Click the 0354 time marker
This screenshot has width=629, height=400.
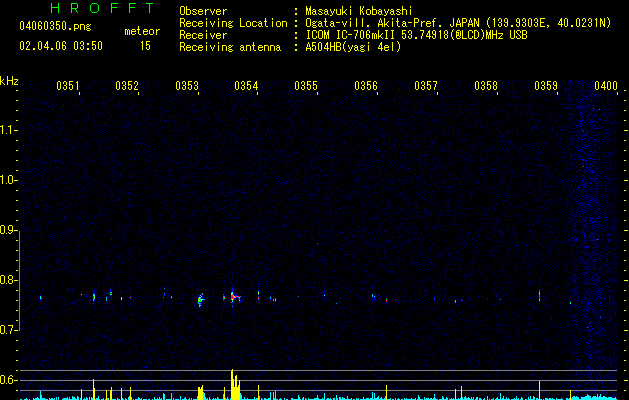tap(246, 85)
